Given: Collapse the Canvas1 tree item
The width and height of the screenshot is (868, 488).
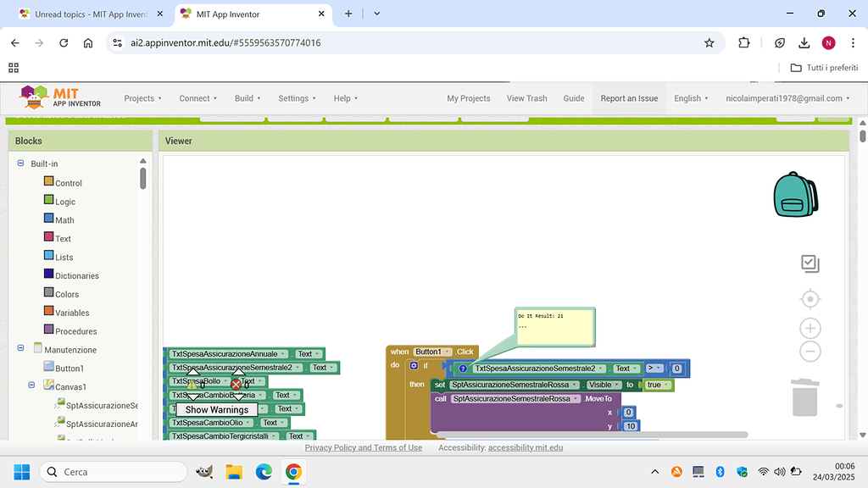Looking at the screenshot, I should 31,385.
